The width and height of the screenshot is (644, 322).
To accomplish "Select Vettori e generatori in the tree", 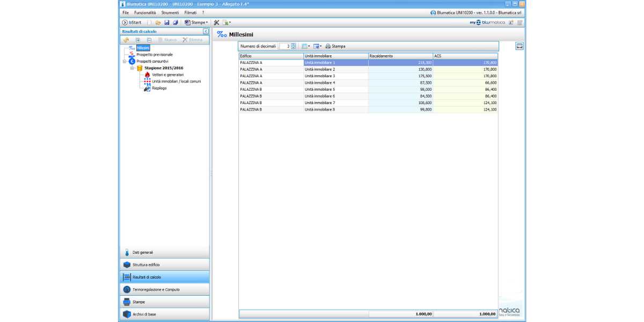I will 167,75.
